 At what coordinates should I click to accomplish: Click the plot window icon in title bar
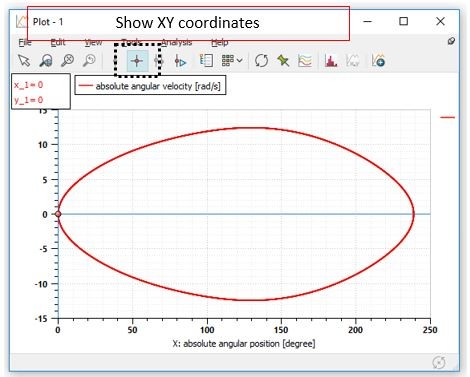tap(21, 22)
